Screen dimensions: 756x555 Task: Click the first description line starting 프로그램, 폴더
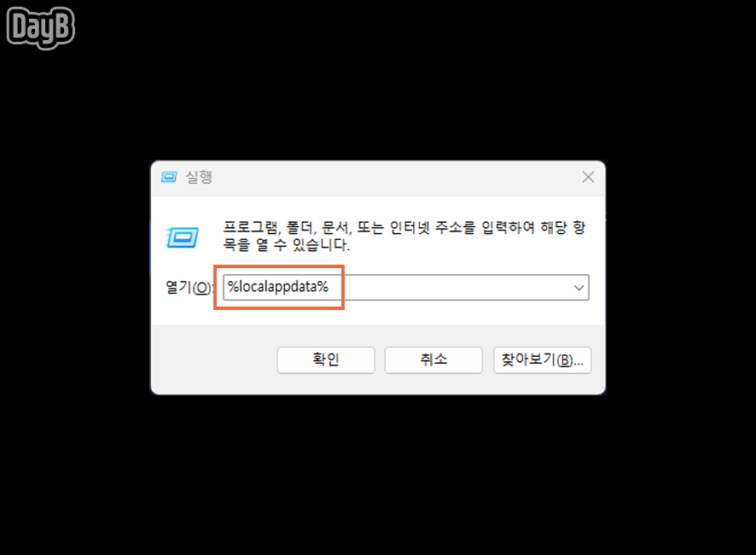(404, 227)
